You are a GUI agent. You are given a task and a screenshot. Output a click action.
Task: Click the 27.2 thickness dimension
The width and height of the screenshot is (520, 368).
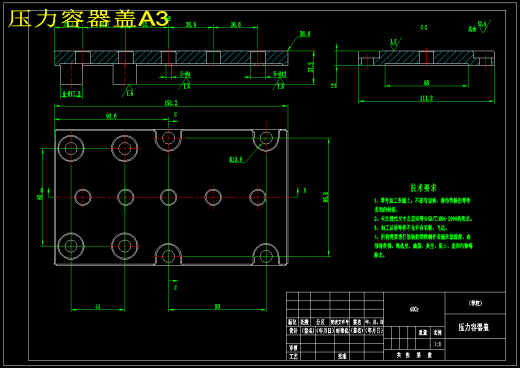(x=311, y=67)
